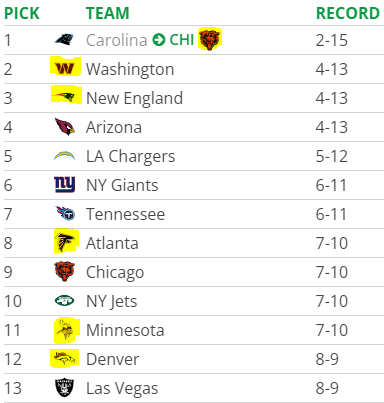
Task: Open the Chicago team name link
Action: coord(115,272)
